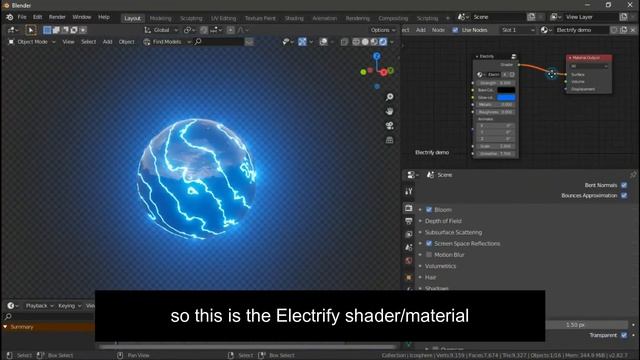Viewport: 640px width, 360px height.
Task: Click the snap magnet icon
Action: pyautogui.click(x=204, y=30)
